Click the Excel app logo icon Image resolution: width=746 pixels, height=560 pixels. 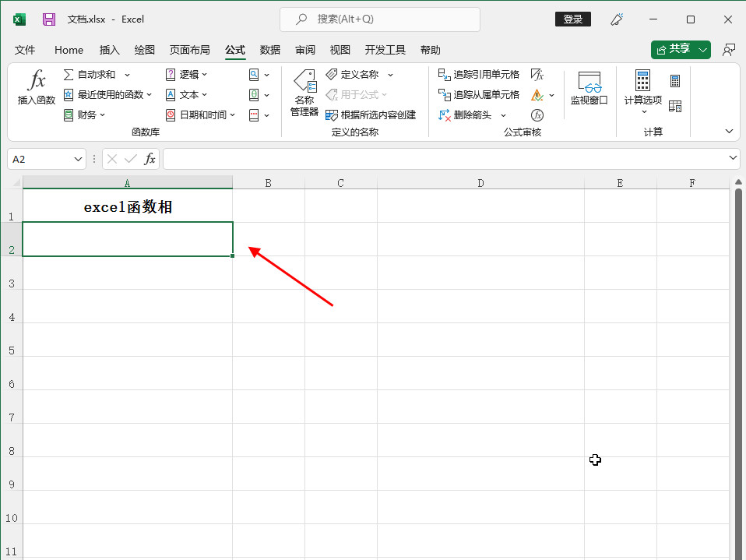point(19,19)
